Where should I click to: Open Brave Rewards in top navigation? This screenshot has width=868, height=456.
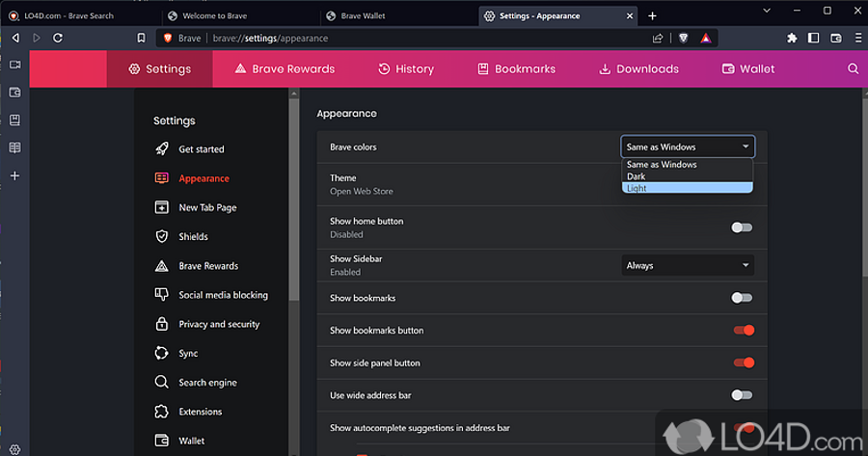(x=285, y=68)
